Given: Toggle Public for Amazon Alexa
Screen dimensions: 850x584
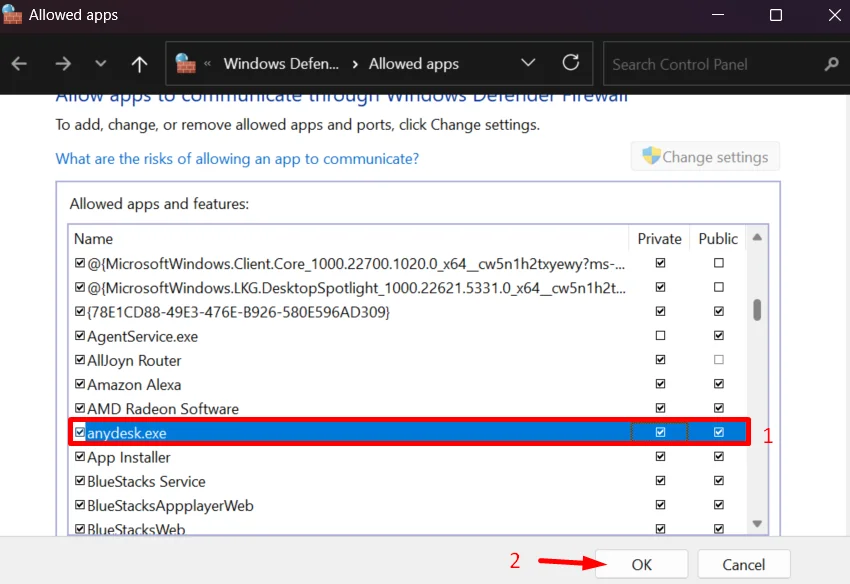Looking at the screenshot, I should (x=719, y=384).
